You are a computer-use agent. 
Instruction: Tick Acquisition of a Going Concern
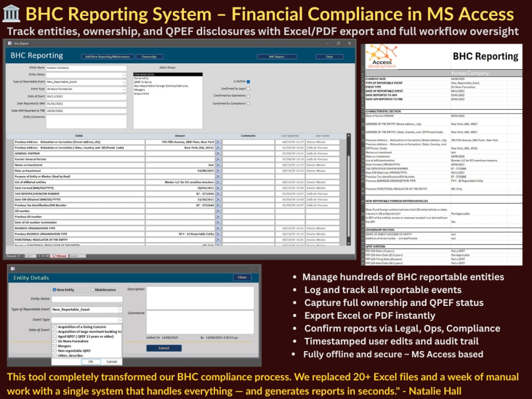pyautogui.click(x=55, y=327)
